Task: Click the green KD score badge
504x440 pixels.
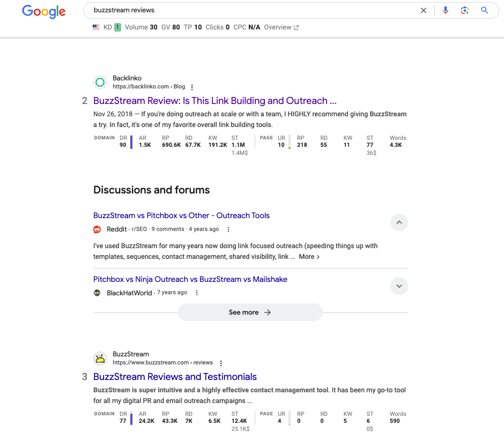Action: 117,27
